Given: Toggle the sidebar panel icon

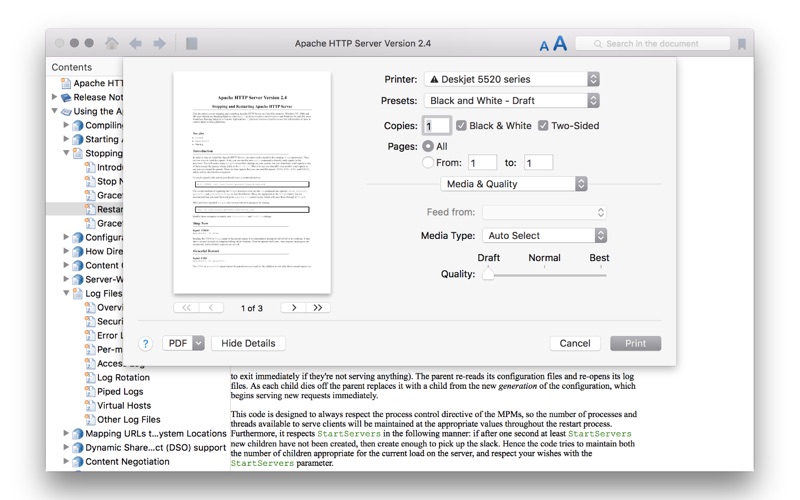Looking at the screenshot, I should coord(192,43).
